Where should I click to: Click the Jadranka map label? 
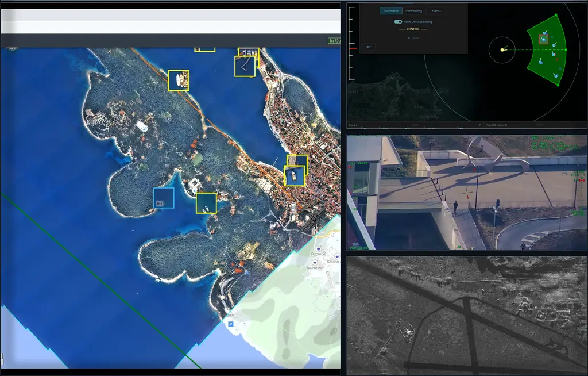click(315, 267)
